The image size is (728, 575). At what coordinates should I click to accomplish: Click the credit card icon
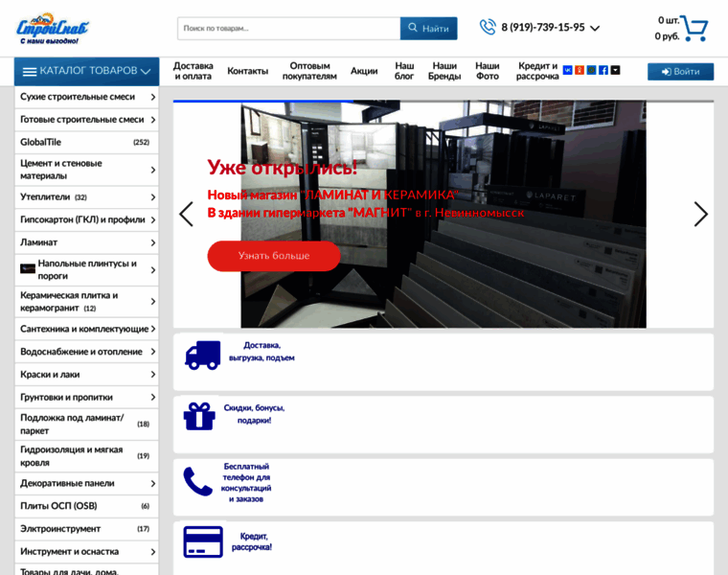pyautogui.click(x=203, y=542)
